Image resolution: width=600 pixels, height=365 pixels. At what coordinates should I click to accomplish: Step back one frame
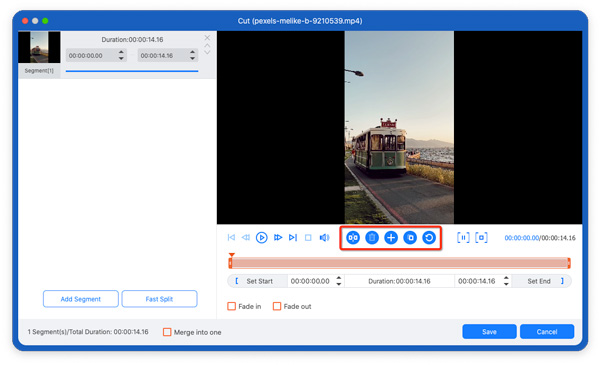pyautogui.click(x=246, y=238)
